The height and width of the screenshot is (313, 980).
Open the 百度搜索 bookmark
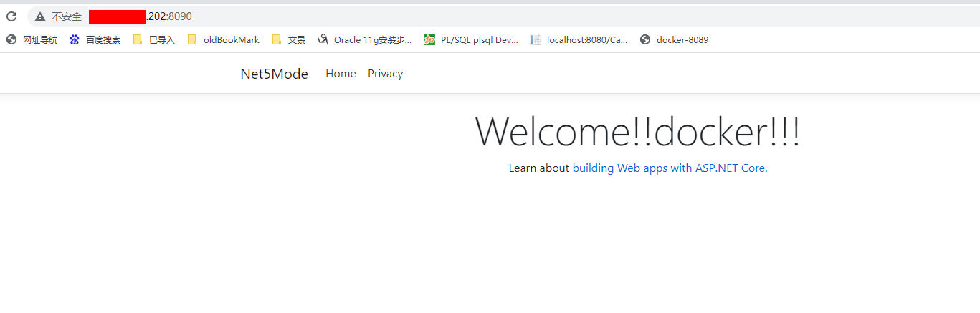pos(103,40)
